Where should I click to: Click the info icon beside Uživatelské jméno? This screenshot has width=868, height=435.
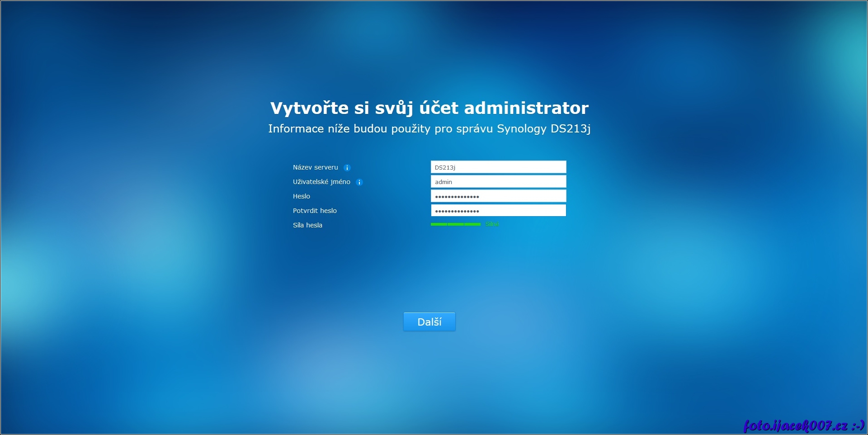[x=359, y=182]
